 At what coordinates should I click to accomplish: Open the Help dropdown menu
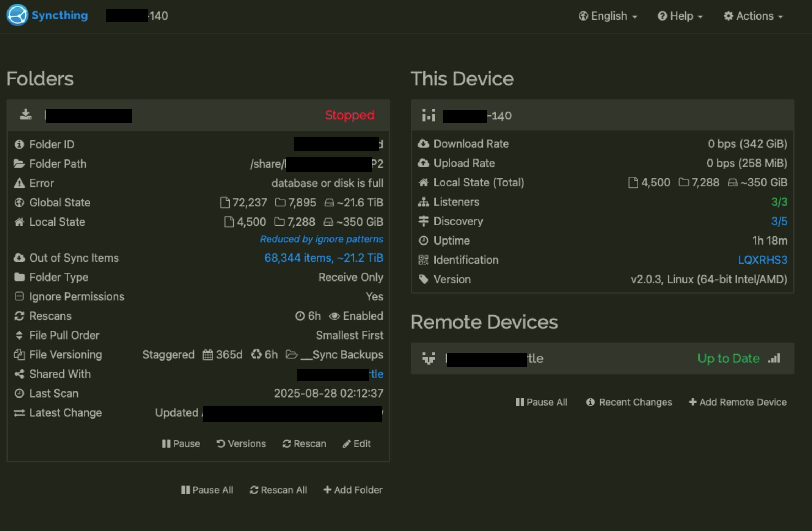(680, 16)
